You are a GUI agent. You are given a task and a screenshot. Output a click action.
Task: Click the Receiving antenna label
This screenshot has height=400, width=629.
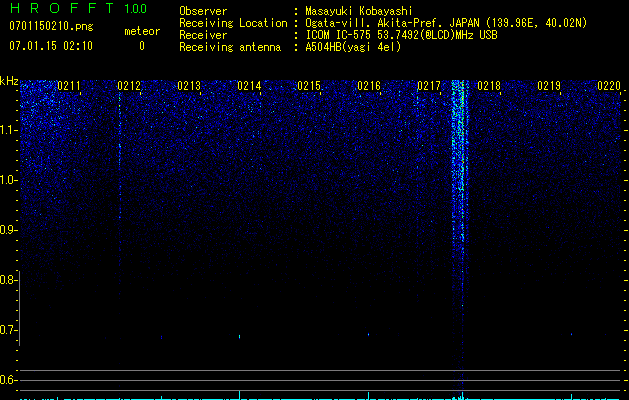click(x=230, y=47)
